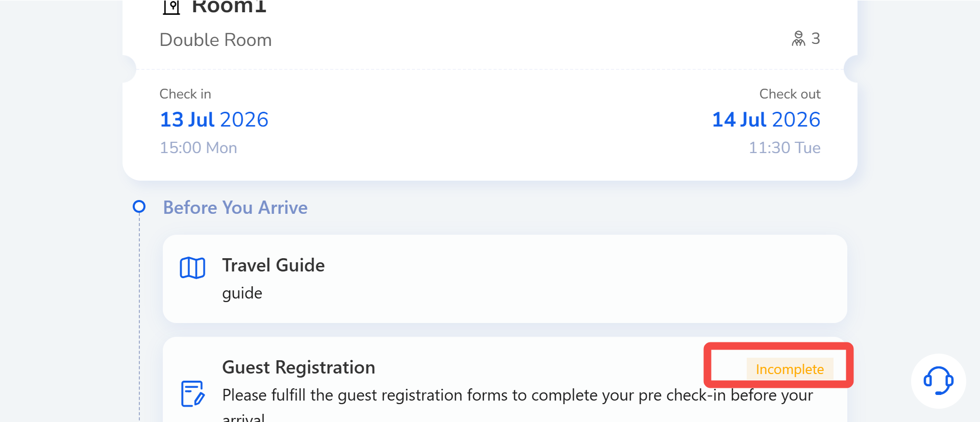
Task: Open the Travel Guide card
Action: tap(505, 279)
